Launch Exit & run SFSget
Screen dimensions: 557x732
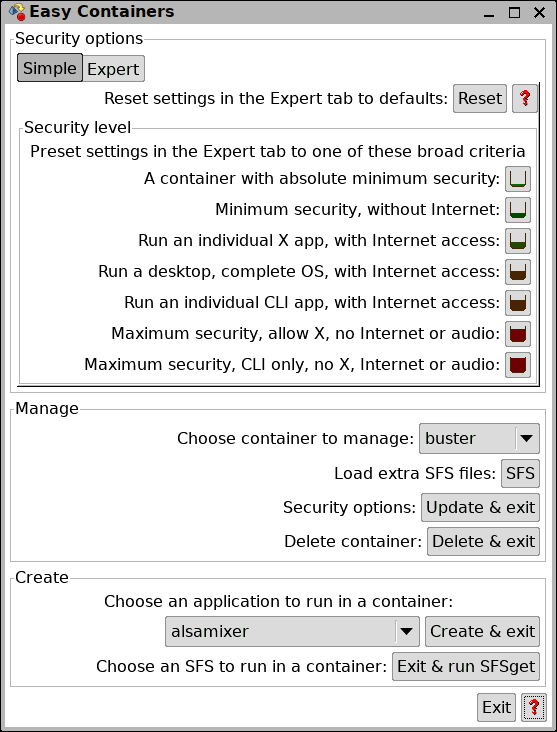coord(466,667)
